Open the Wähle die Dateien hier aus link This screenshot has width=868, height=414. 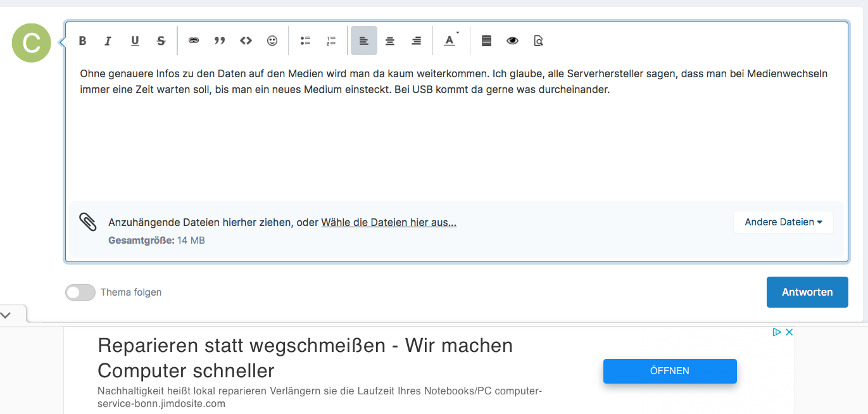point(389,222)
